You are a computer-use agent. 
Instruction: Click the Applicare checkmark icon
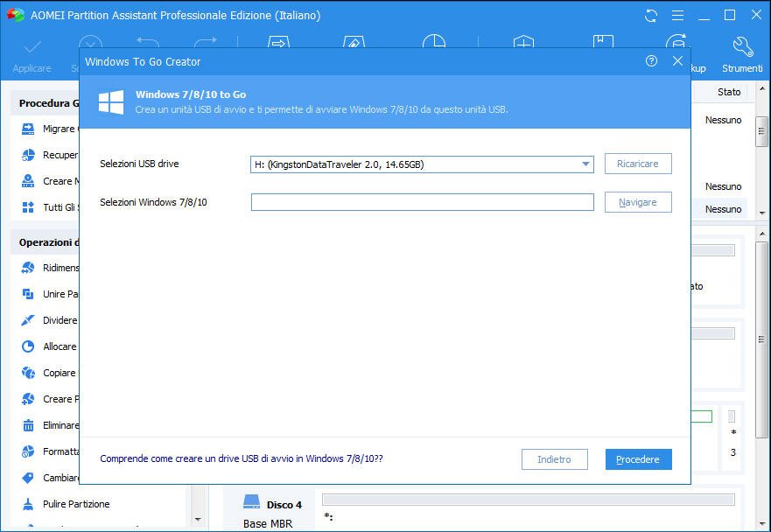pyautogui.click(x=32, y=48)
